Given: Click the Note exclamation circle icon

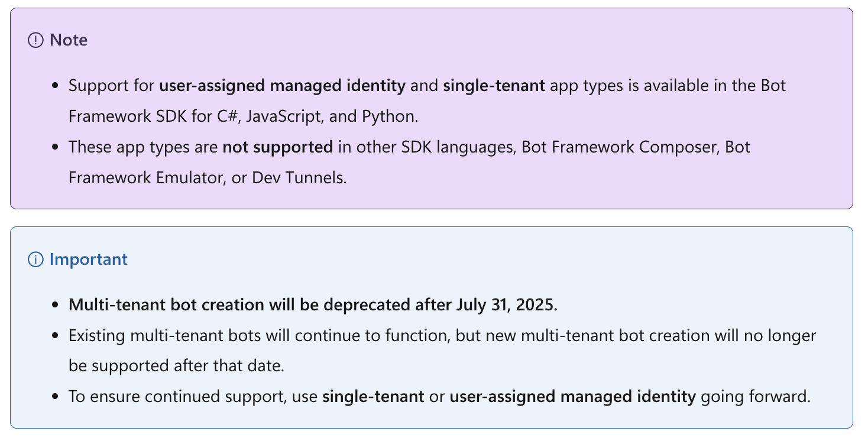Looking at the screenshot, I should [35, 40].
